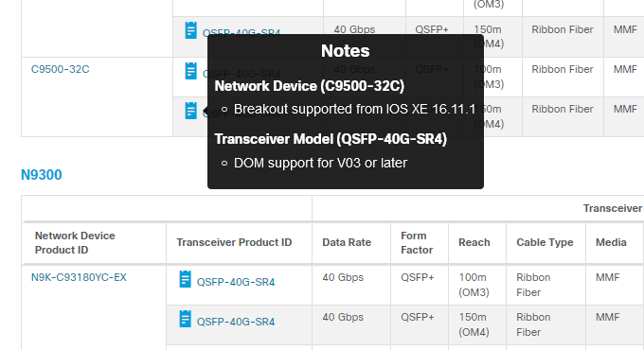Click the Cable Type column header
The image size is (644, 350).
(545, 242)
